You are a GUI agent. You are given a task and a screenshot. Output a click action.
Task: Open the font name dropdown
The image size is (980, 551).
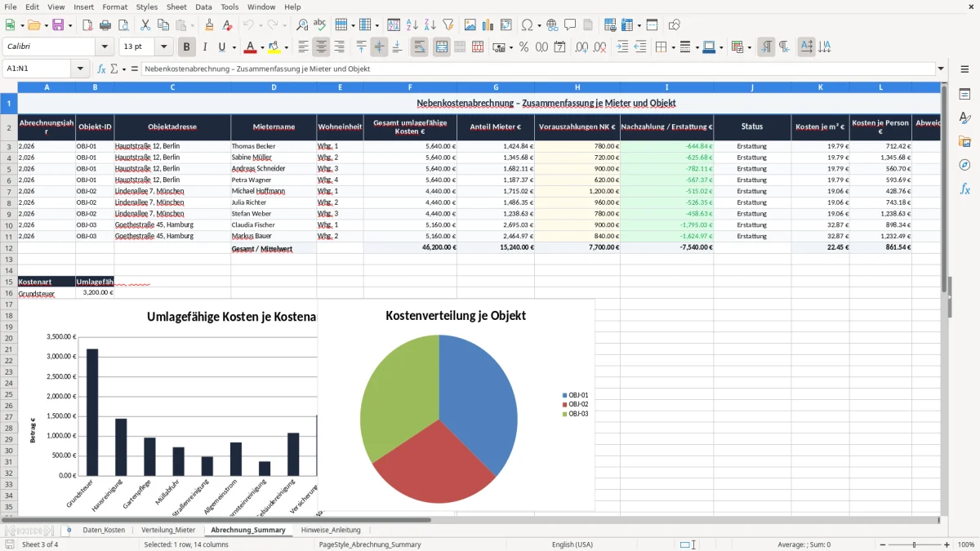click(104, 47)
